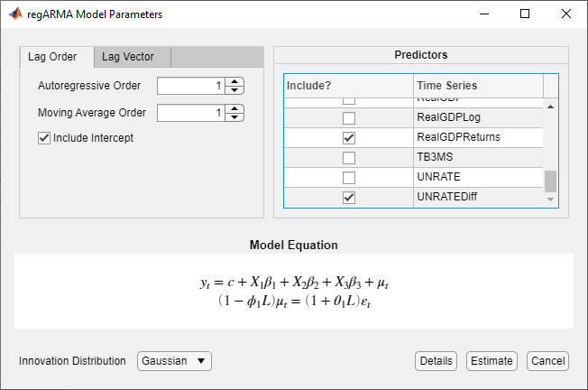The image size is (588, 390).
Task: Click the MATLAB logo icon in title bar
Action: point(16,14)
